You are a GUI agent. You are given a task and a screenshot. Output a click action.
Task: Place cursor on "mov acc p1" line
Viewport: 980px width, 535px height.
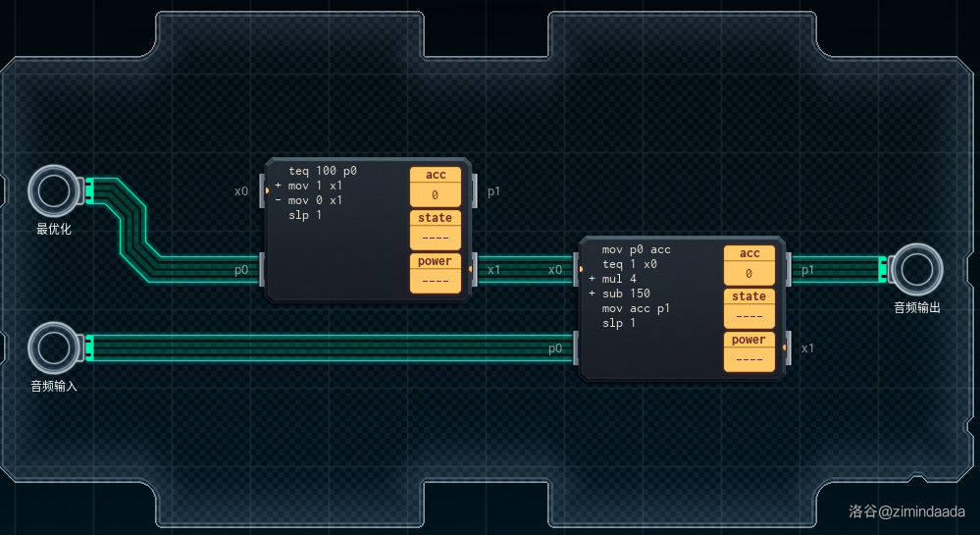click(636, 308)
